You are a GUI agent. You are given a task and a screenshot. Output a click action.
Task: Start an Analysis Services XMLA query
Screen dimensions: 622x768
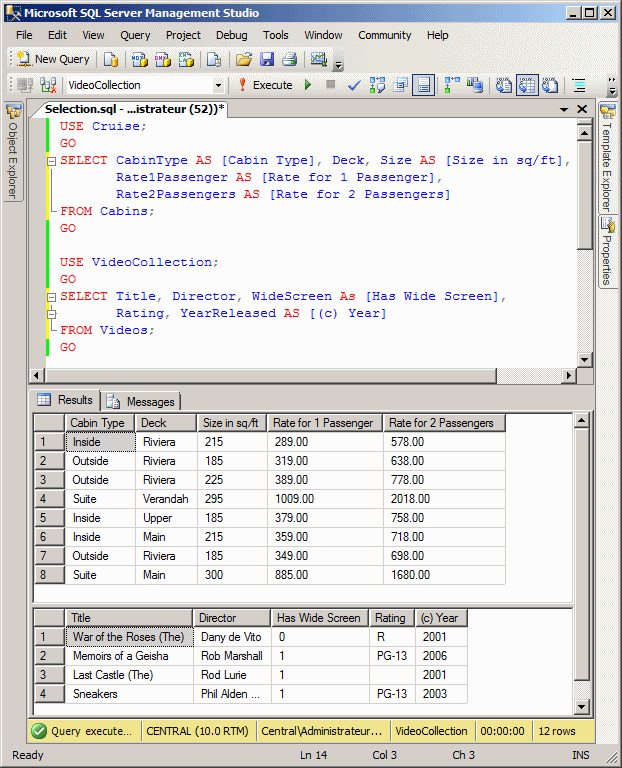[186, 60]
